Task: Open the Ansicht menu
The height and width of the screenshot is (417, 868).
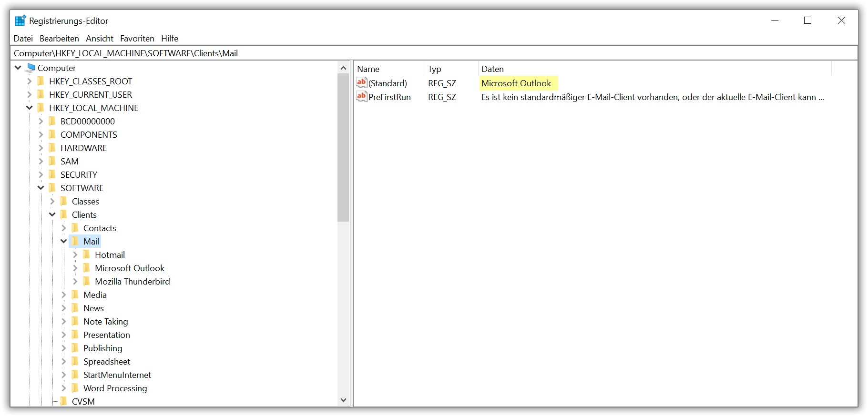Action: [100, 39]
